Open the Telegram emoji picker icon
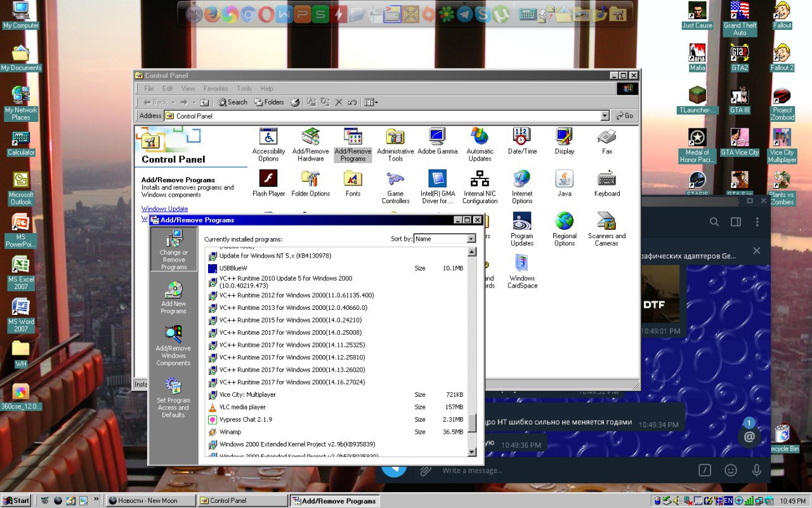This screenshot has height=508, width=812. coord(731,471)
